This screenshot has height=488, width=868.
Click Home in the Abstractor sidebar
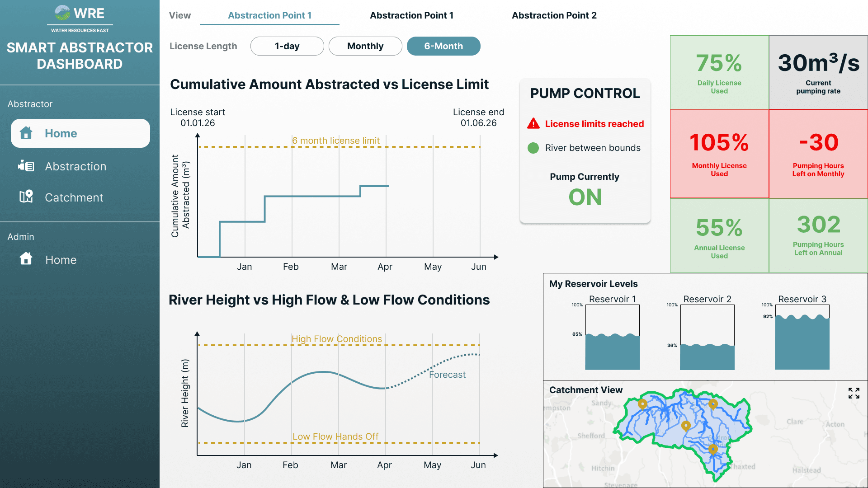coord(61,133)
